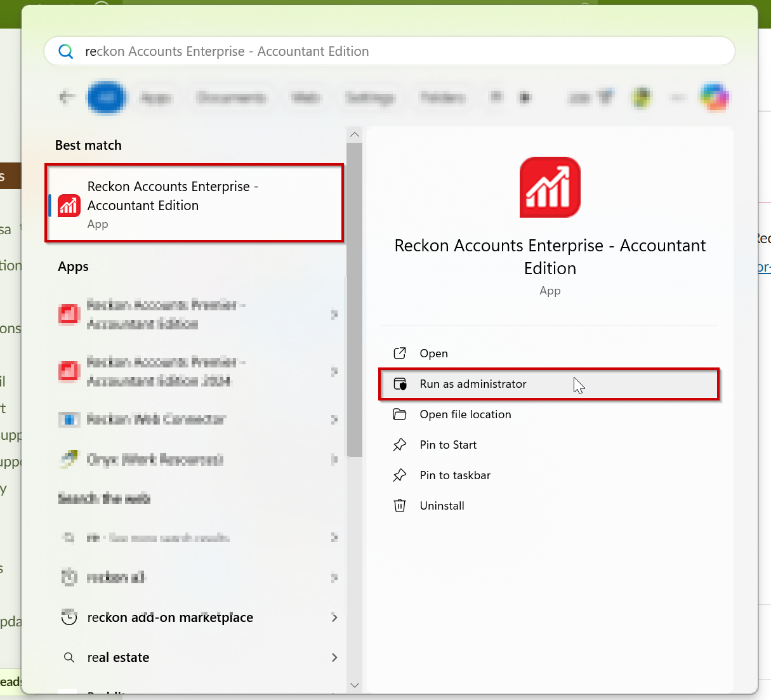The height and width of the screenshot is (700, 771).
Task: Click the Reckon Web Connector app icon
Action: pos(69,419)
